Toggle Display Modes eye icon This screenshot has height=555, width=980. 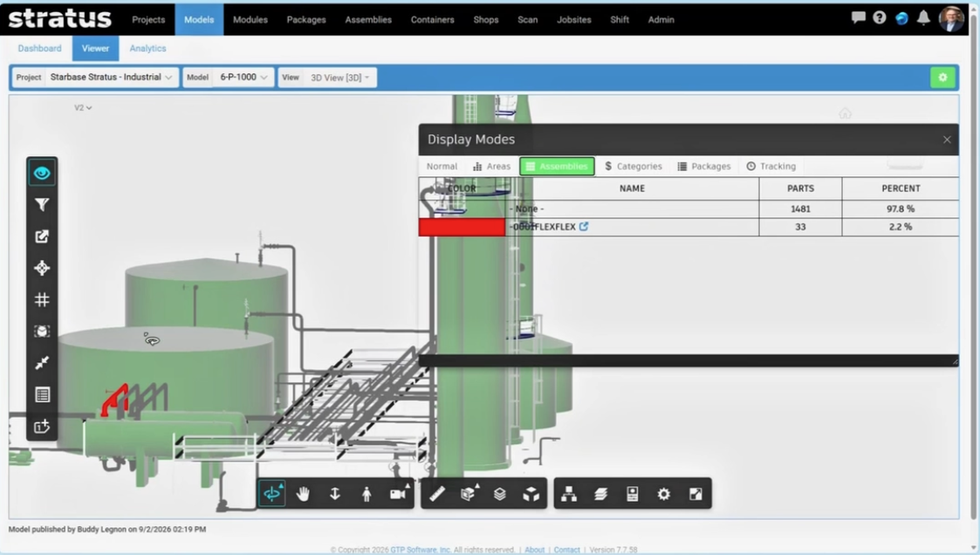pyautogui.click(x=42, y=173)
